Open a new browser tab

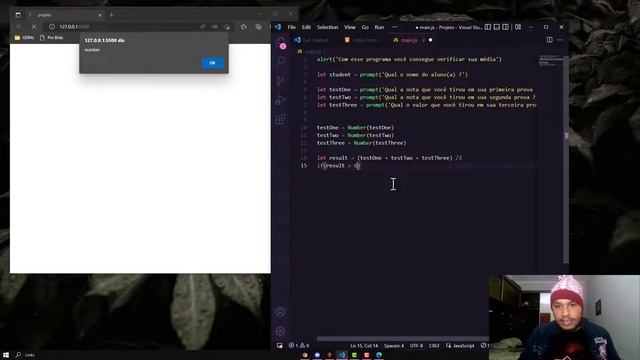[x=111, y=15]
